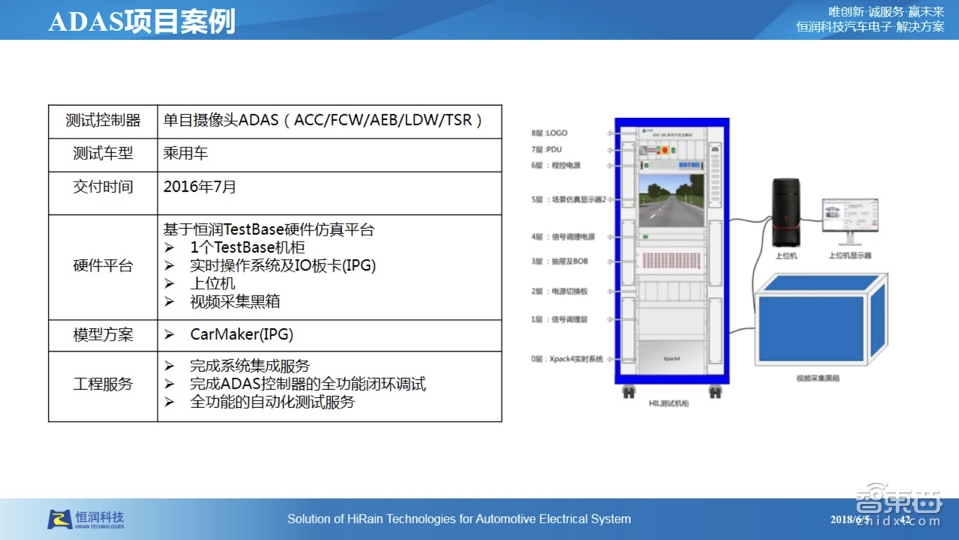Click the programmable power supply unit on layer 6
959x540 pixels.
point(671,165)
